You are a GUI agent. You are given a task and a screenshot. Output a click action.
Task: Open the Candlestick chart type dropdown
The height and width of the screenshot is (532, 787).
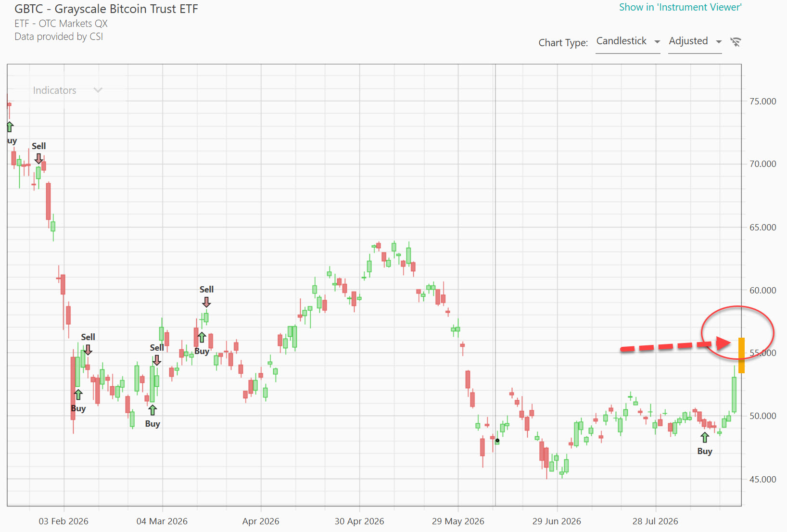(628, 41)
